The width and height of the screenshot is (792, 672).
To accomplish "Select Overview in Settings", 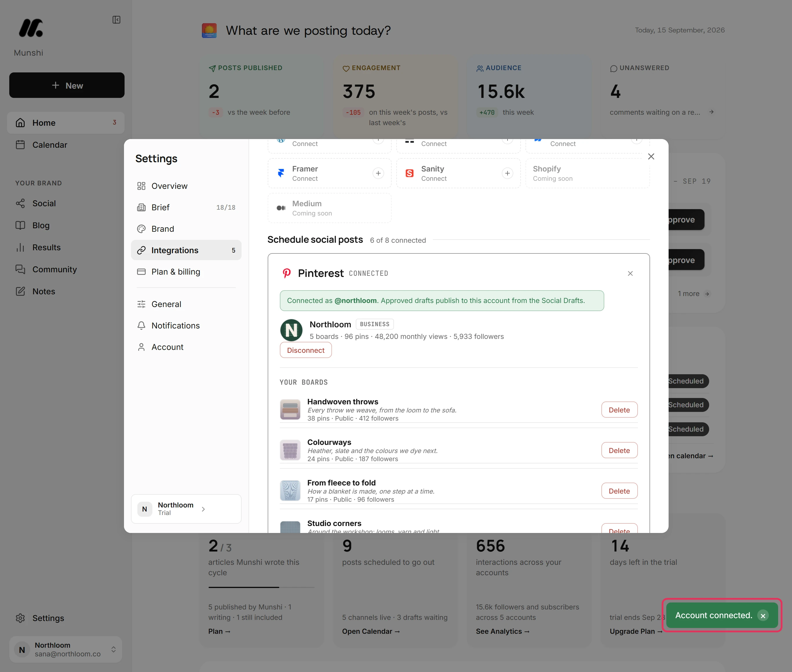I will (186, 186).
